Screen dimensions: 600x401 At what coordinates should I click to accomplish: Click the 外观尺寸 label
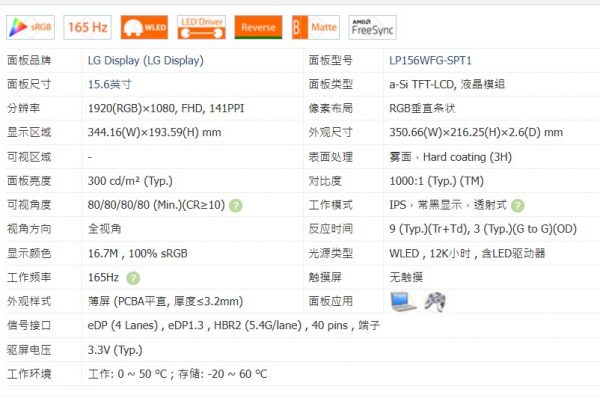pos(331,132)
